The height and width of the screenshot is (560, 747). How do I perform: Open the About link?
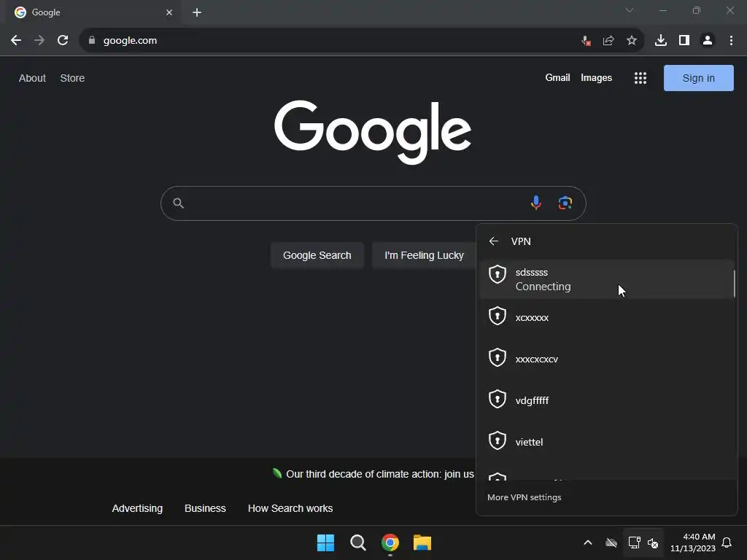[32, 78]
